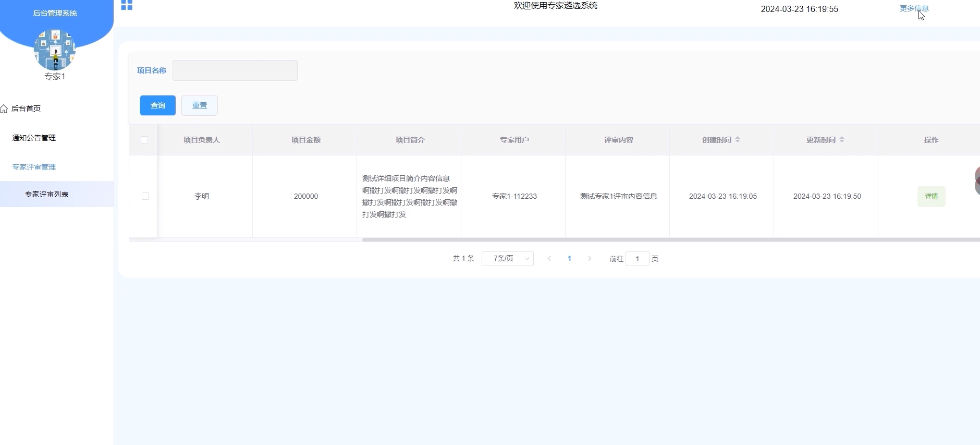Screen dimensions: 980x445
Task: Sort by 创建时间 column arrows
Action: pos(738,140)
